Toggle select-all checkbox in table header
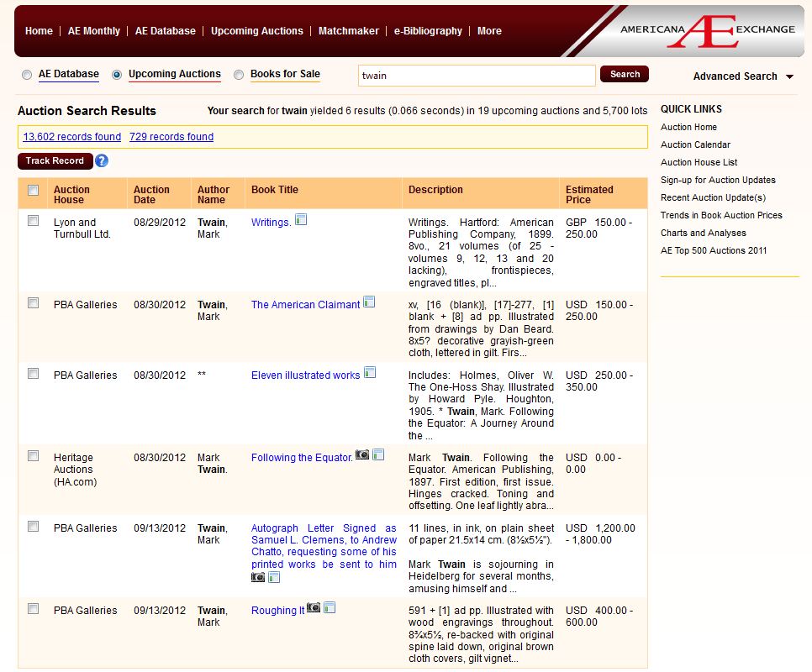This screenshot has height=672, width=812. pyautogui.click(x=33, y=190)
